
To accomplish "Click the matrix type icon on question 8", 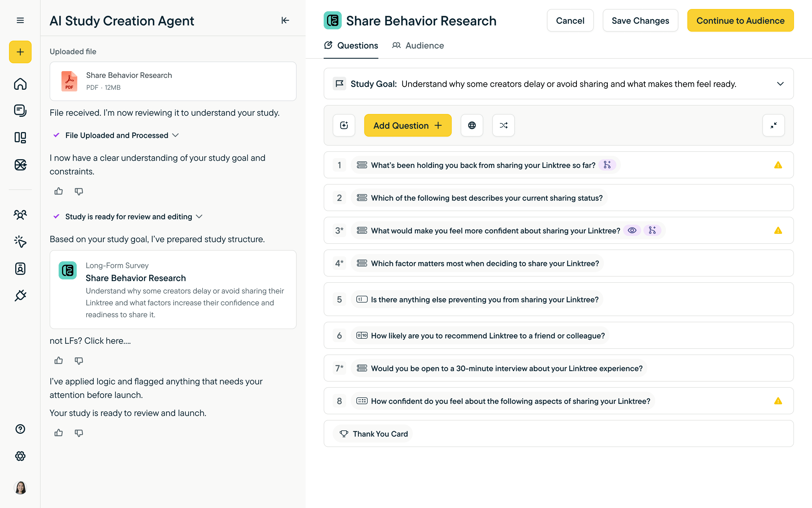I will (362, 401).
